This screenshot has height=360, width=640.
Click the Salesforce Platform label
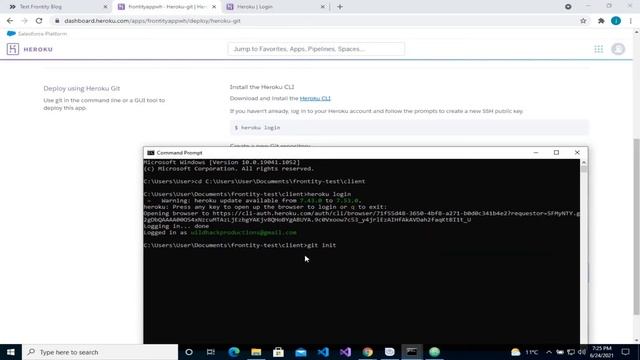(42, 34)
